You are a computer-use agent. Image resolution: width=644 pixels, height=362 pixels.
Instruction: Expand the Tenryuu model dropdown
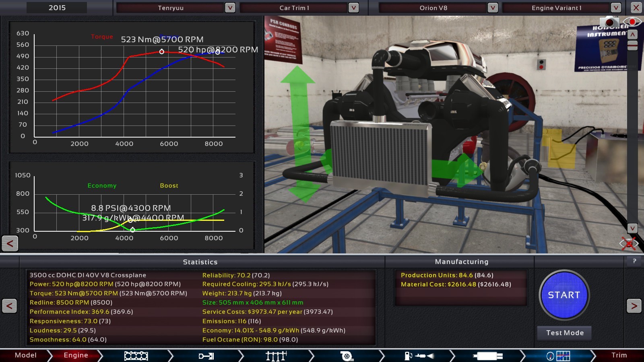tap(230, 8)
